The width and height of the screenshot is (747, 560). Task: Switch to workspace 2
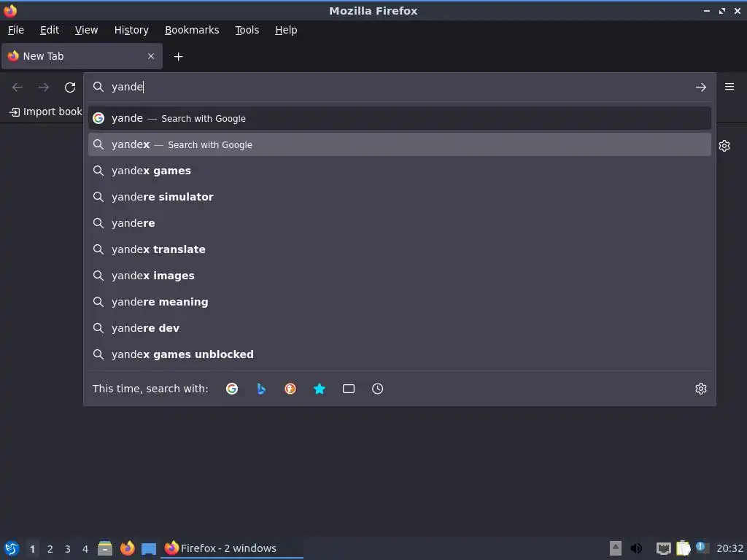click(x=50, y=549)
